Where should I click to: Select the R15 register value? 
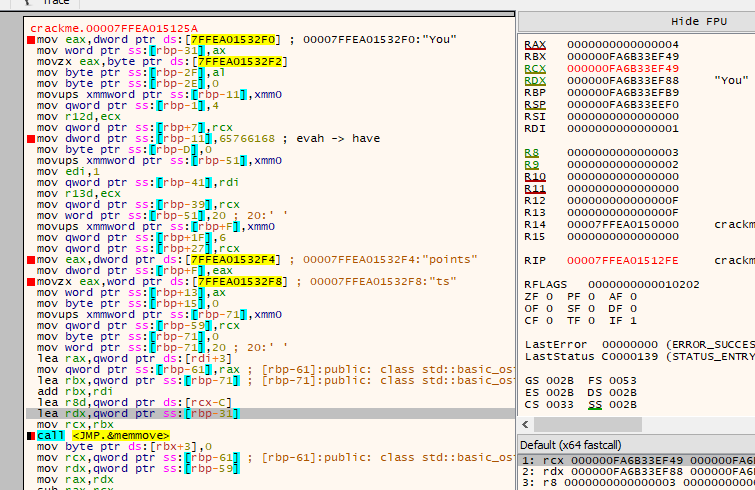623,237
